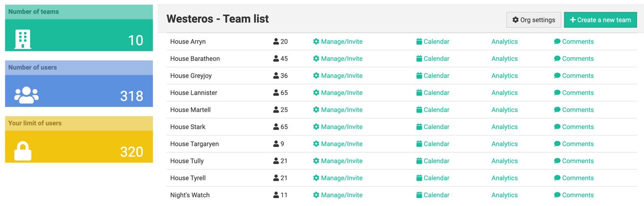Screen dimensions: 644x206
Task: Select the House Lannister team name
Action: (x=194, y=93)
